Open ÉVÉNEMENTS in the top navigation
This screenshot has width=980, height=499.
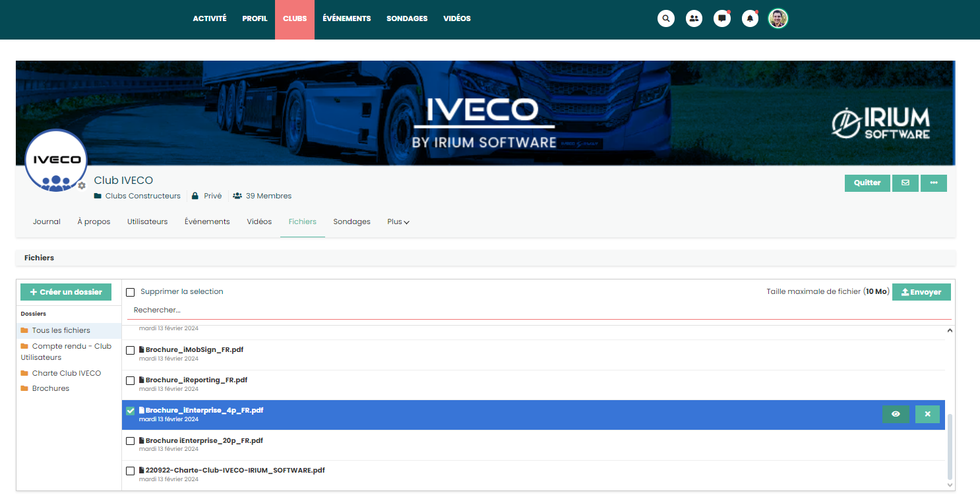pyautogui.click(x=346, y=18)
